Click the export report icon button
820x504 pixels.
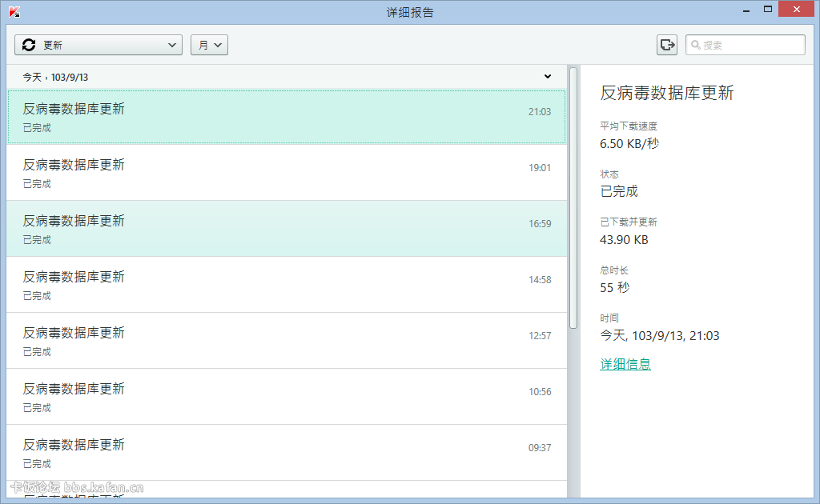tap(667, 45)
